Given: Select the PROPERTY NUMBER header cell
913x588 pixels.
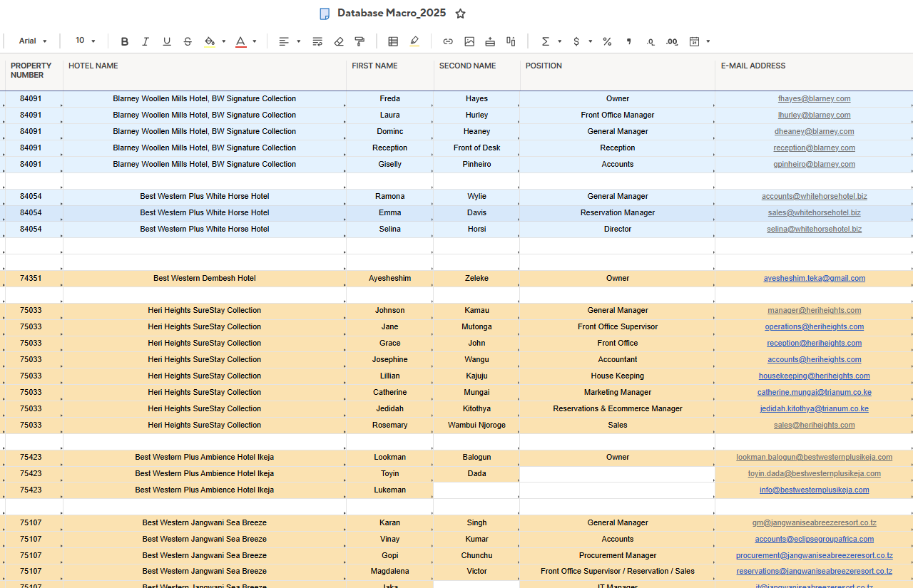Looking at the screenshot, I should [x=34, y=72].
